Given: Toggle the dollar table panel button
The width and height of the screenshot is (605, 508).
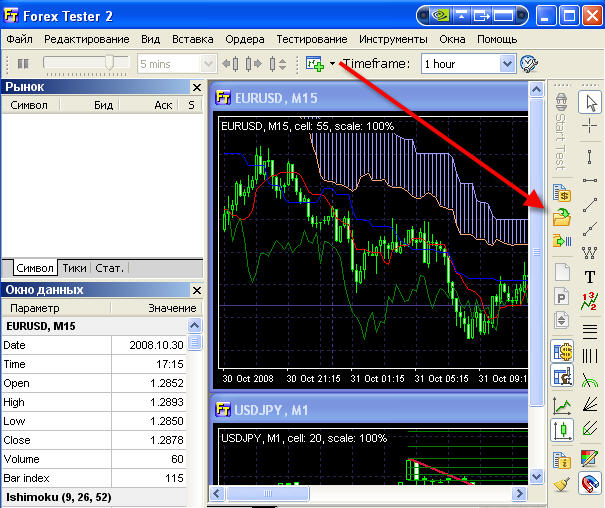Looking at the screenshot, I should (562, 351).
